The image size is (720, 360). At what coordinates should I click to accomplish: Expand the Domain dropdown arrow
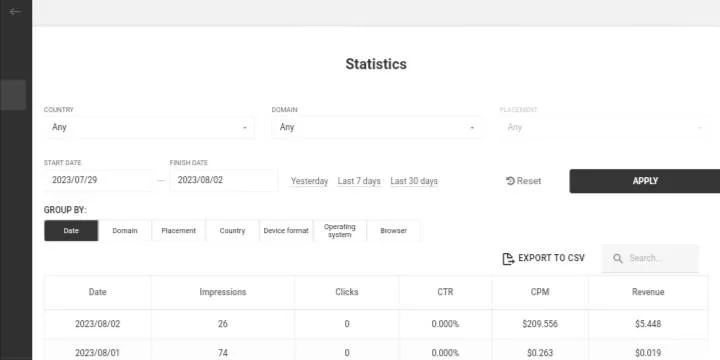(472, 128)
